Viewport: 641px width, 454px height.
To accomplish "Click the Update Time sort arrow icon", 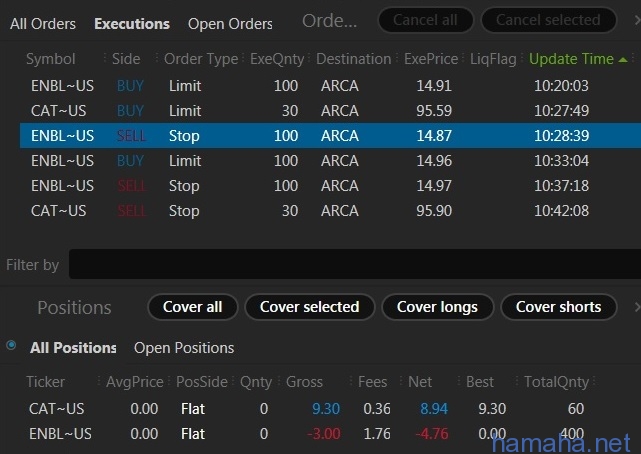I will pyautogui.click(x=623, y=60).
